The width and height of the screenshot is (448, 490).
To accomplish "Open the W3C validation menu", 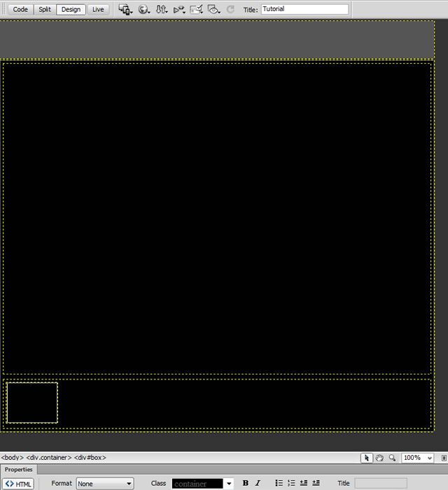I will [x=179, y=10].
